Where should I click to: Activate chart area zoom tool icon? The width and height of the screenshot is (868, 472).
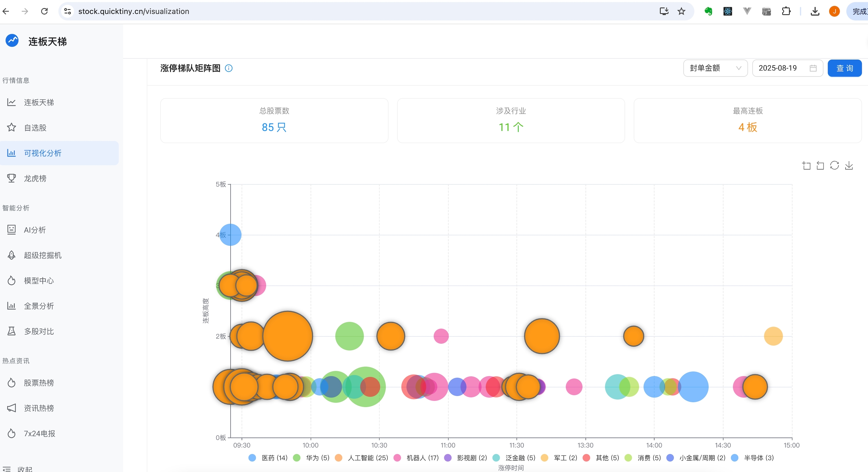coord(806,165)
